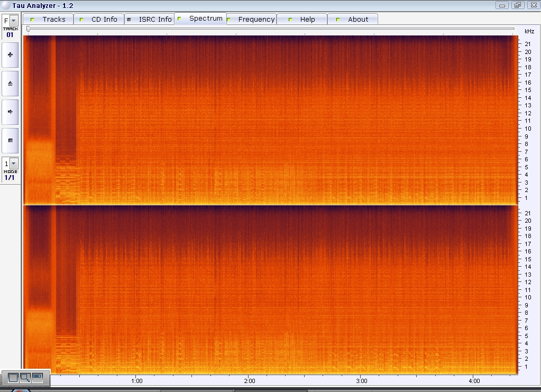
Task: Click the resize window icon with arrow
Action: coord(25,378)
